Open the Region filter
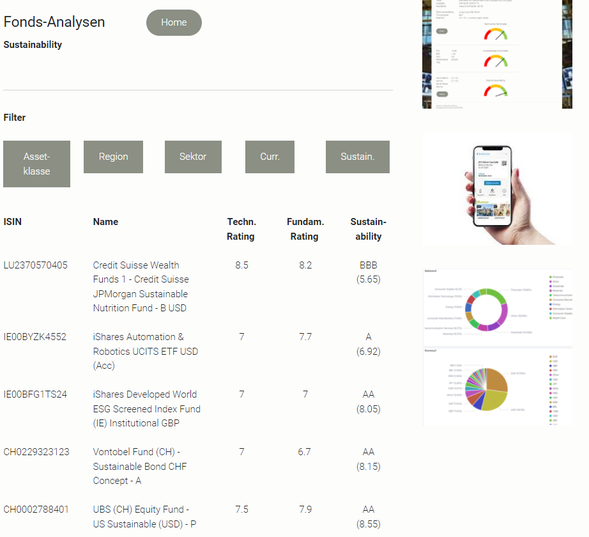Image resolution: width=589 pixels, height=537 pixels. (x=113, y=157)
